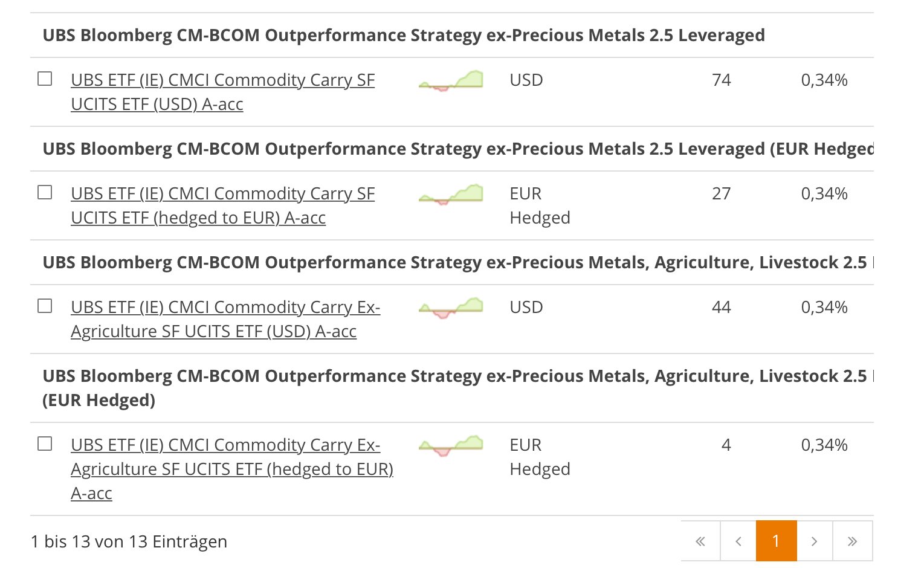Screen dimensions: 924x568
Task: Go to the previous page with the left chevron
Action: [738, 541]
